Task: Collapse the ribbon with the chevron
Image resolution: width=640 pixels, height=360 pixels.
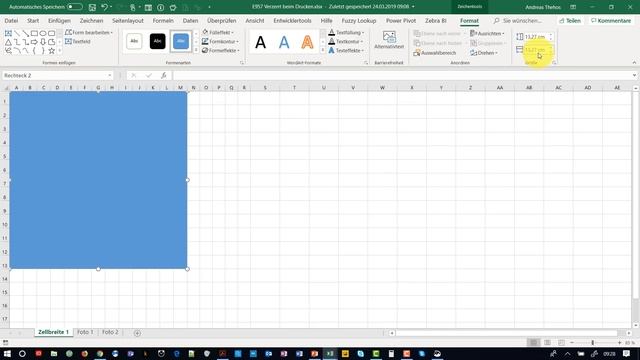Action: tap(634, 63)
